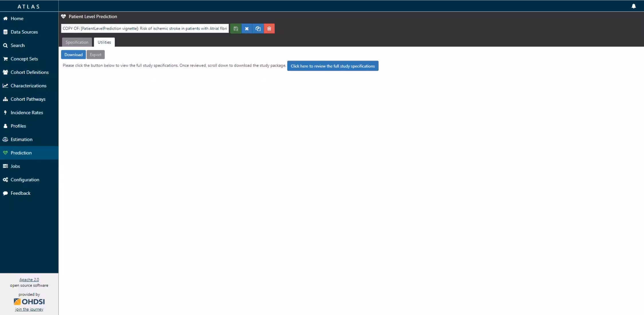
Task: Open the Export sub-tab
Action: (x=96, y=55)
